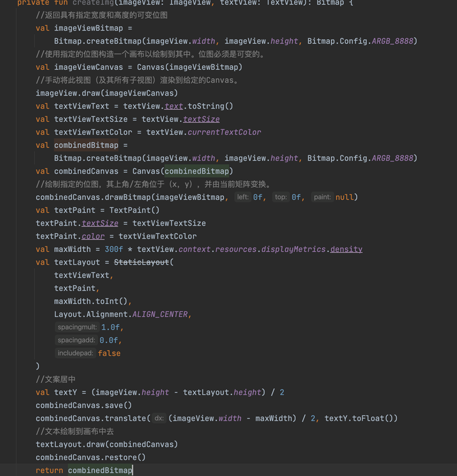Click the combinedCanvas.save() call
The image size is (457, 476).
tap(83, 406)
